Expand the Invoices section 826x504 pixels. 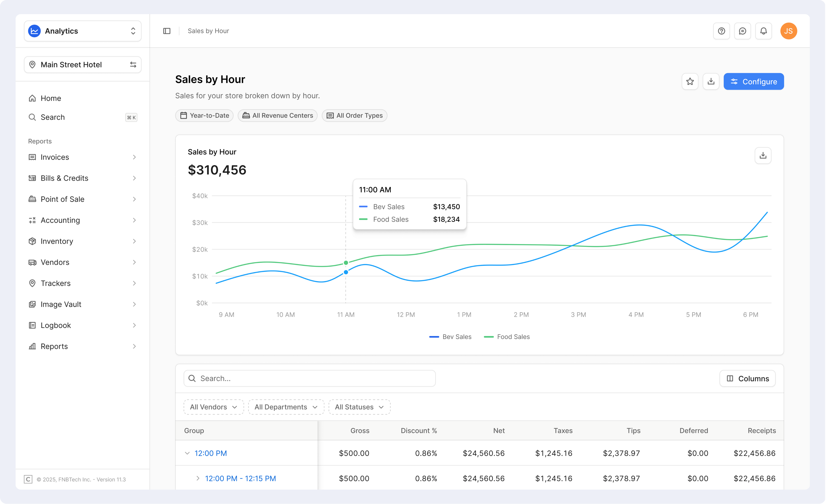click(82, 157)
